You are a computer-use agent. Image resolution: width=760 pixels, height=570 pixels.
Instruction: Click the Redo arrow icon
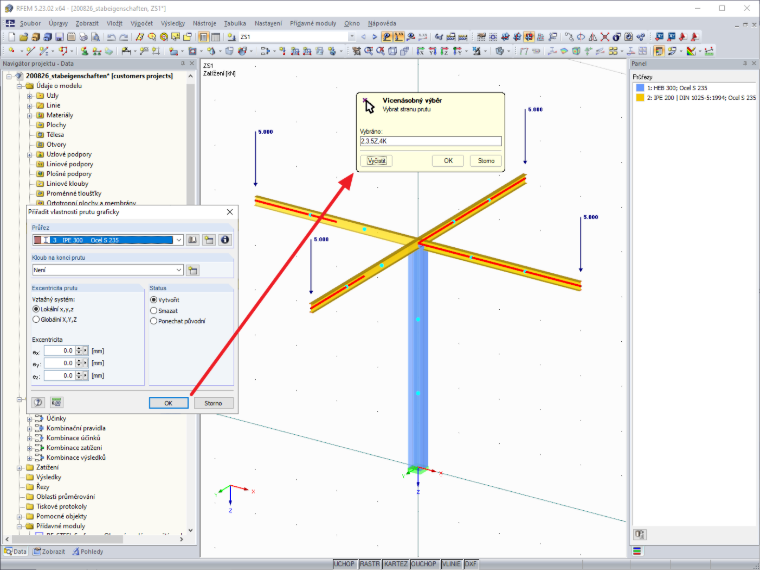click(x=124, y=37)
